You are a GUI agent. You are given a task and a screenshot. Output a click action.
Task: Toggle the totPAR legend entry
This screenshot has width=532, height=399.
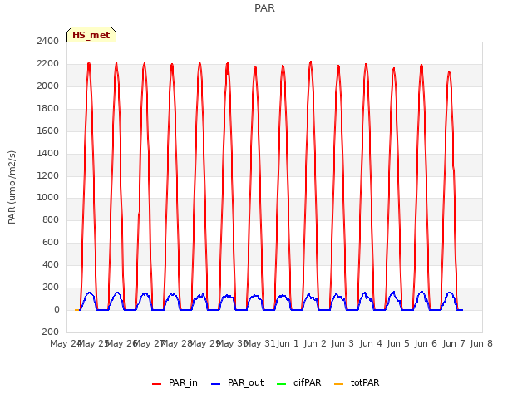pyautogui.click(x=357, y=382)
